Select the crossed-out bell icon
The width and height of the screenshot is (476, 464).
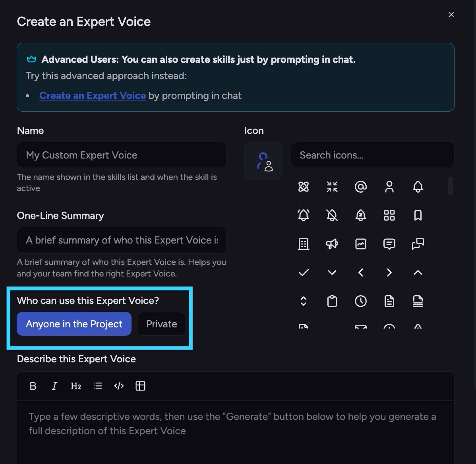pos(332,215)
